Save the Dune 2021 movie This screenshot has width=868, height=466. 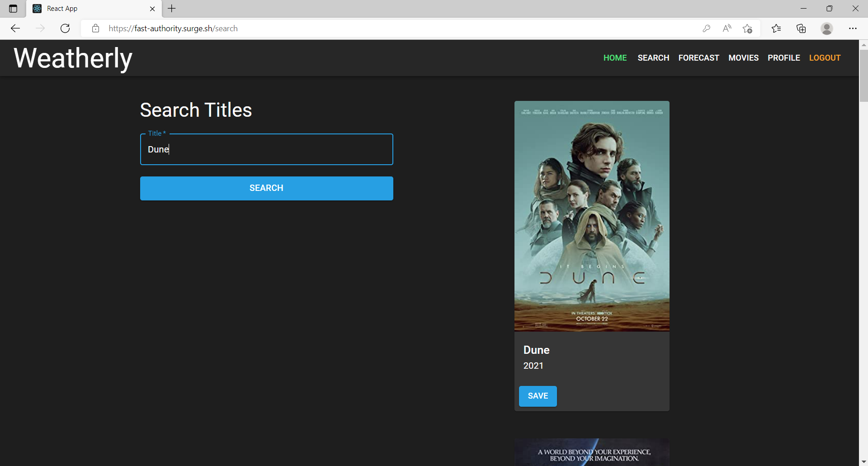[x=538, y=396]
